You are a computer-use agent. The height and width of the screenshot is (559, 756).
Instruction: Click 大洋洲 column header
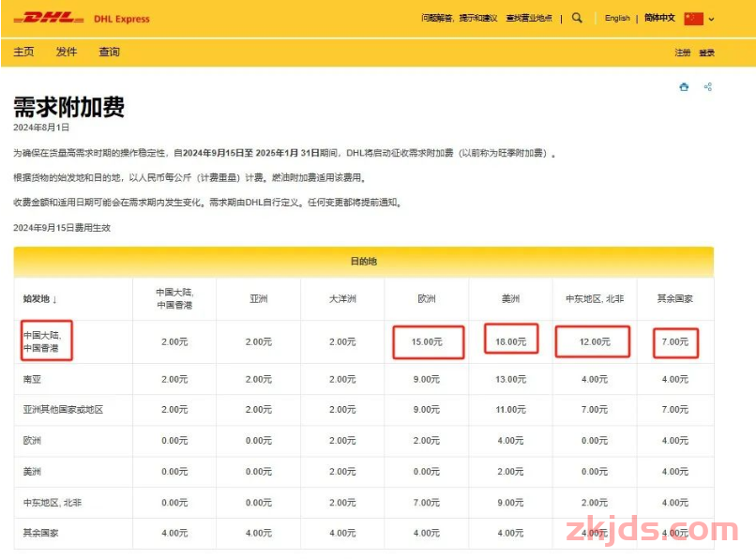tap(342, 299)
